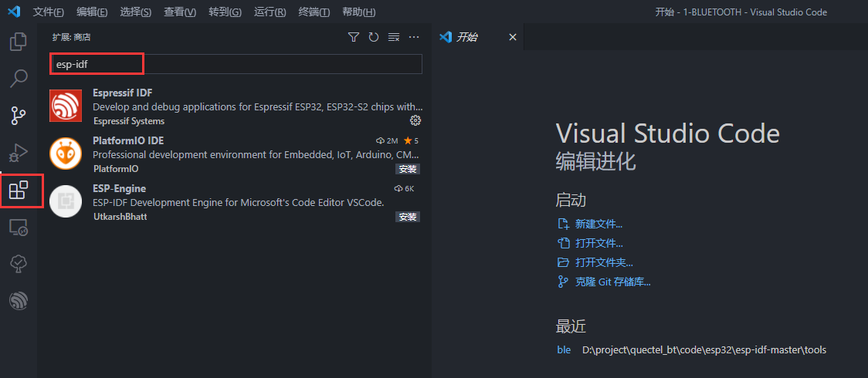Click the Espressif Systems publisher name
This screenshot has height=378, width=868.
pos(129,121)
